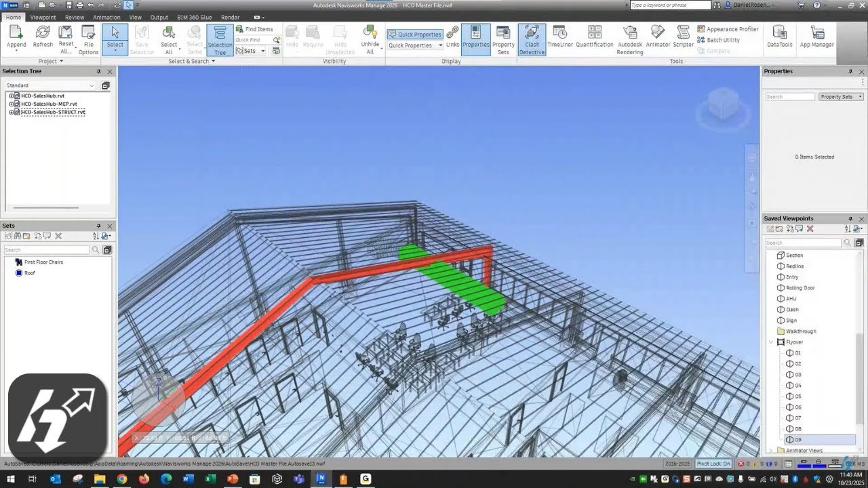This screenshot has height=488, width=868.
Task: Open Property Sets
Action: coord(503,41)
